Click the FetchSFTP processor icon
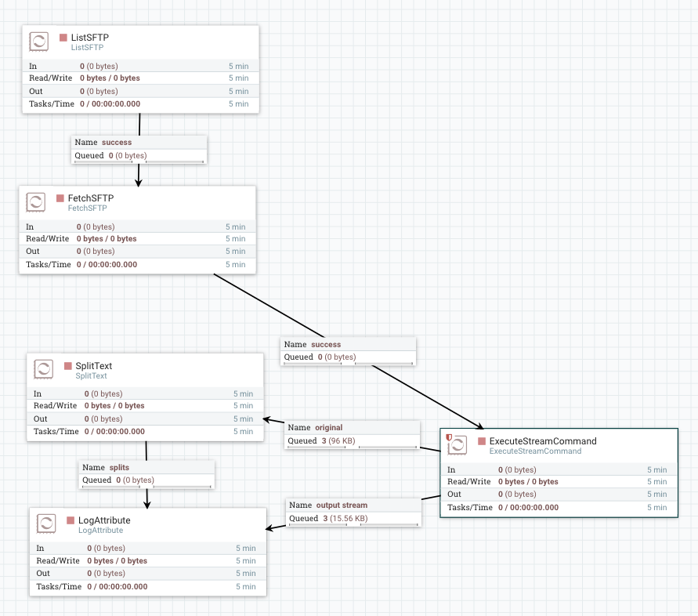Screen dimensions: 698x616 tap(34, 202)
